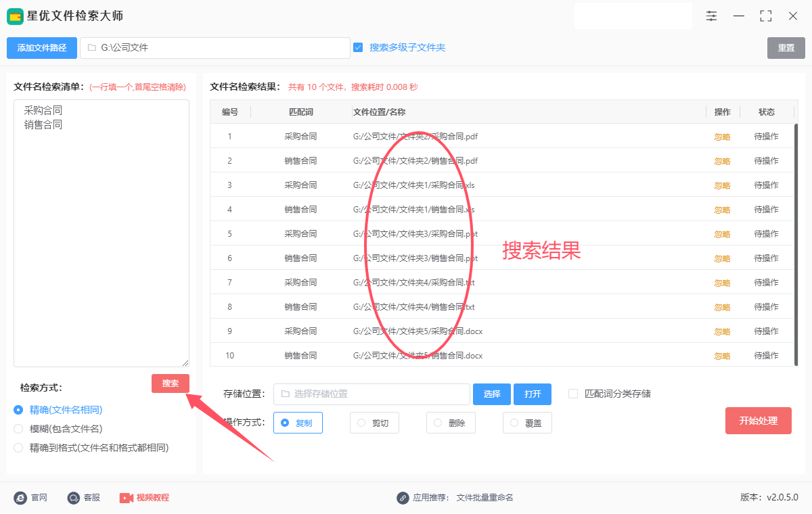This screenshot has width=812, height=514.
Task: Click 采购合同 line in search list
Action: (x=43, y=110)
